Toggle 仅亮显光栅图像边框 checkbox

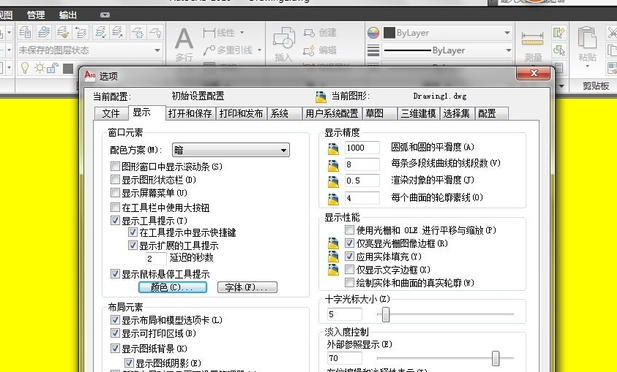pos(349,243)
